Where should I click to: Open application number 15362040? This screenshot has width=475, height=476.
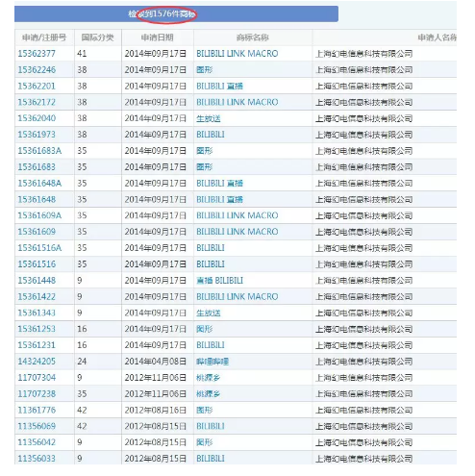pos(37,118)
